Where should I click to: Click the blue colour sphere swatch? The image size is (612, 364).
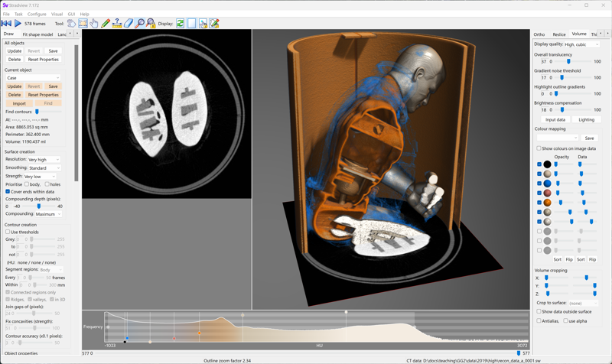tap(547, 184)
